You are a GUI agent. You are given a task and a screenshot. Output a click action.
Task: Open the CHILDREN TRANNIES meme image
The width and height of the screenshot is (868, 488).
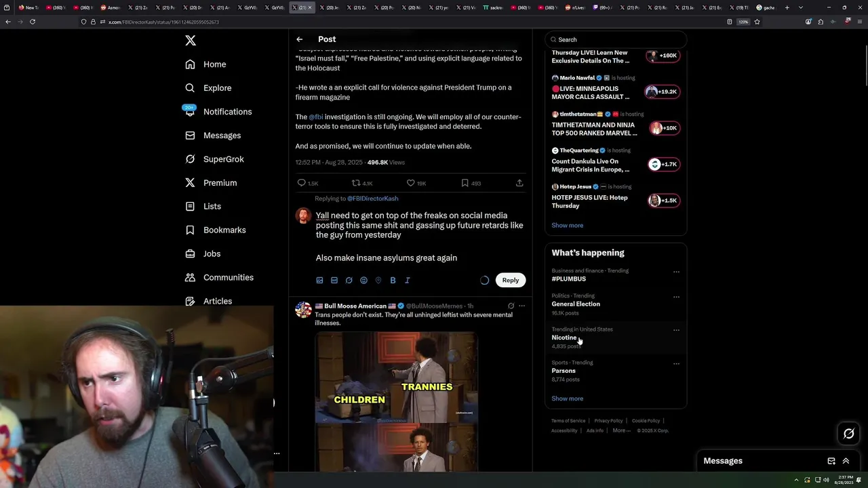396,401
